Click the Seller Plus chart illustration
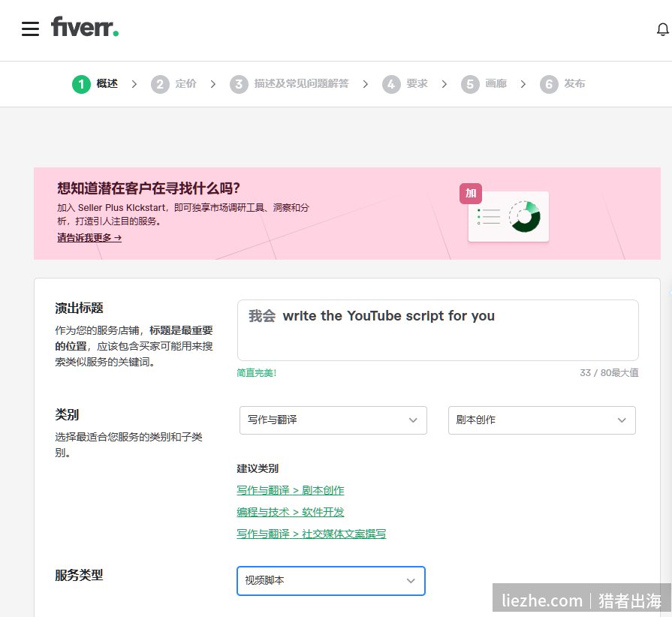The image size is (672, 617). point(509,217)
